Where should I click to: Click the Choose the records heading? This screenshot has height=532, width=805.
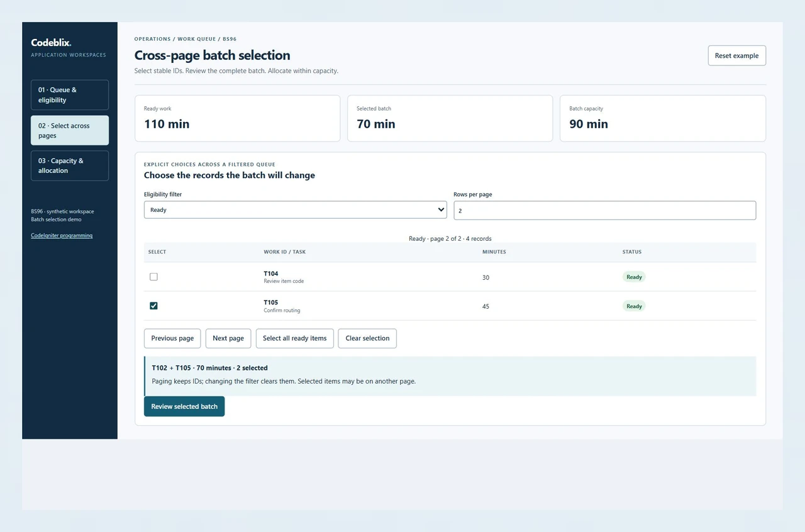coord(230,175)
